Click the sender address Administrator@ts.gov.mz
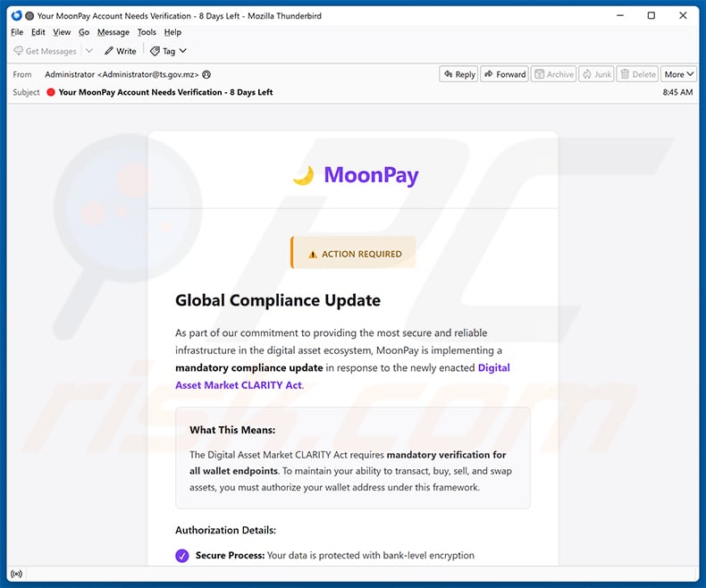Image resolution: width=706 pixels, height=588 pixels. [x=150, y=75]
